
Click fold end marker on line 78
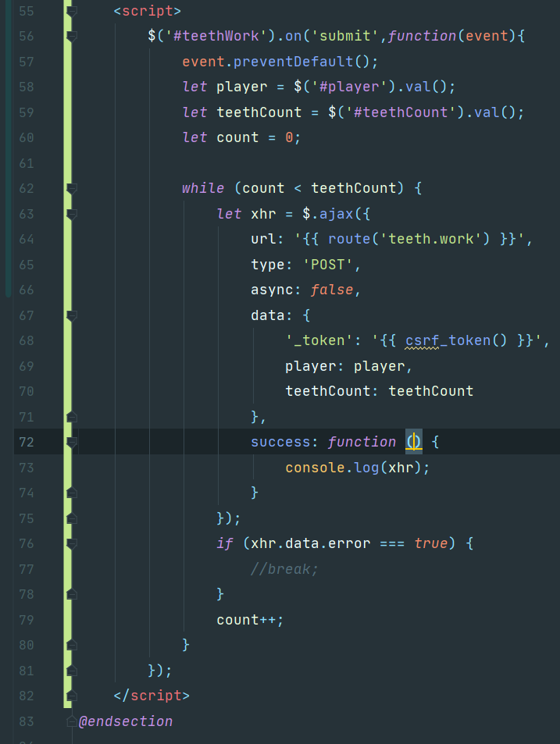tap(72, 595)
